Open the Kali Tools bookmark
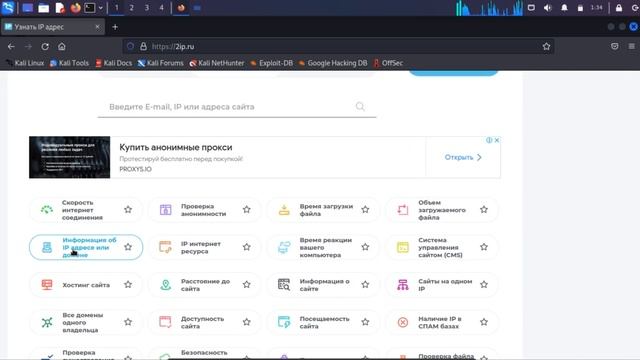The height and width of the screenshot is (360, 640). coord(69,63)
